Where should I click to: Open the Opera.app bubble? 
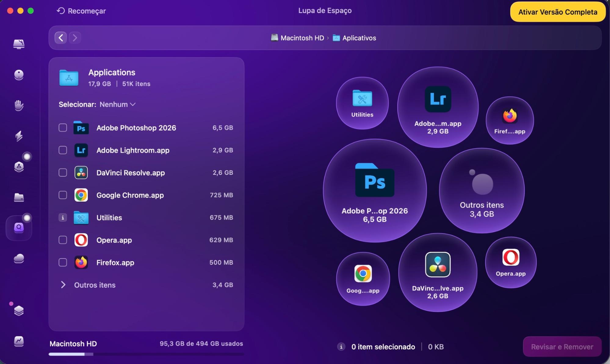click(511, 262)
